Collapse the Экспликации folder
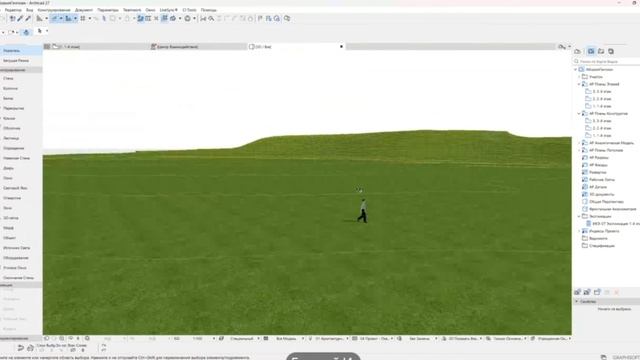The width and height of the screenshot is (640, 360). point(579,216)
